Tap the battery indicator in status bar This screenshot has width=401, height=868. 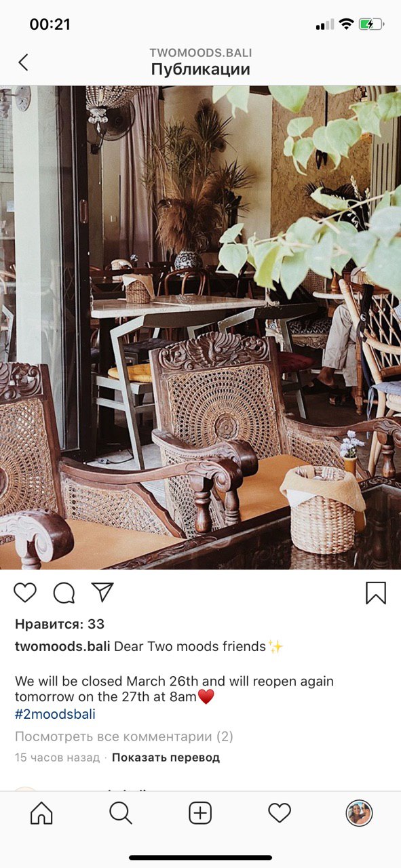coord(371,24)
